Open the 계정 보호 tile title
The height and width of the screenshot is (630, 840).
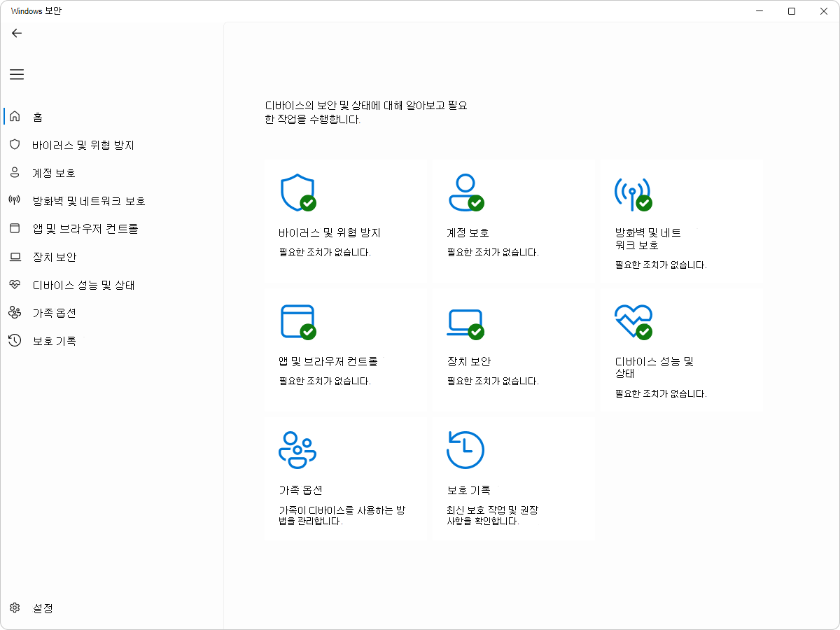pos(468,233)
